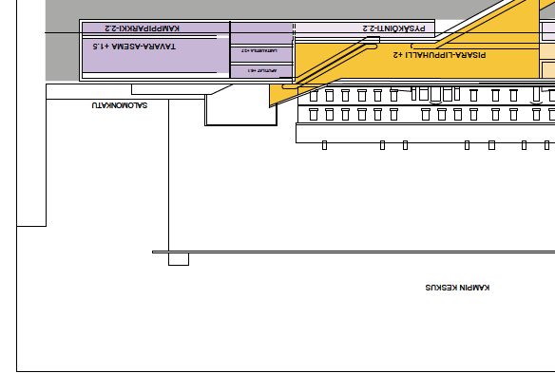
Task: Select the PISARA-LIPPUHALLI +2 label
Action: tap(440, 55)
